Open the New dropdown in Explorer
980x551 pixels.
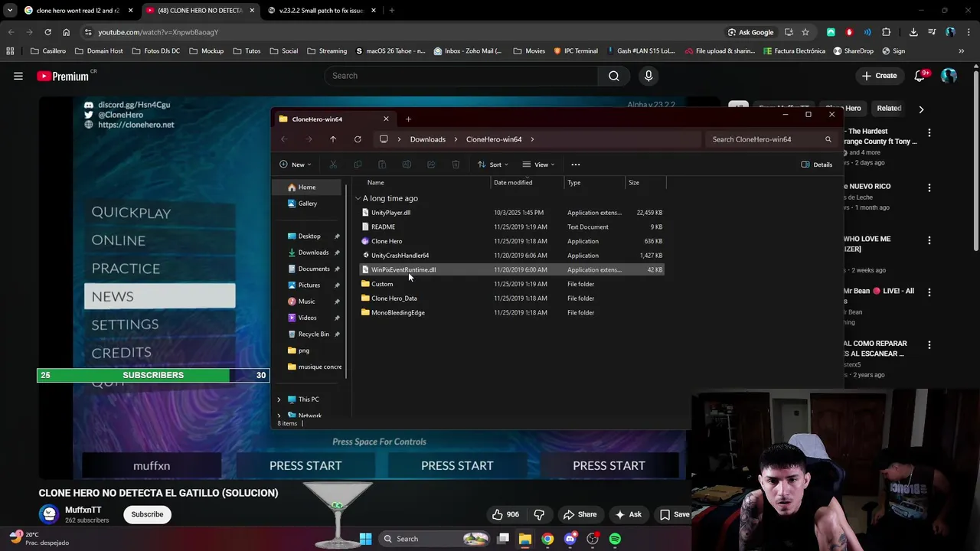pyautogui.click(x=296, y=165)
